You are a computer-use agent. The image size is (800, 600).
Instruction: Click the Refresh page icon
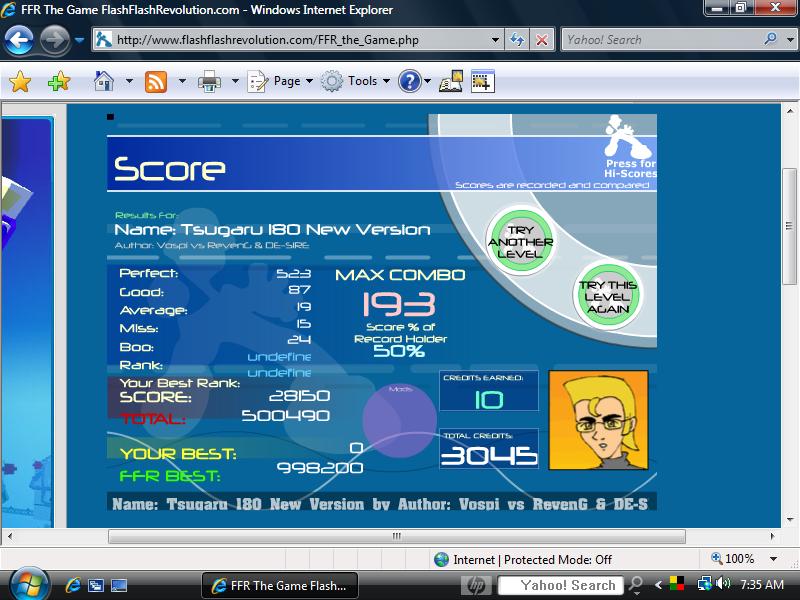point(517,40)
